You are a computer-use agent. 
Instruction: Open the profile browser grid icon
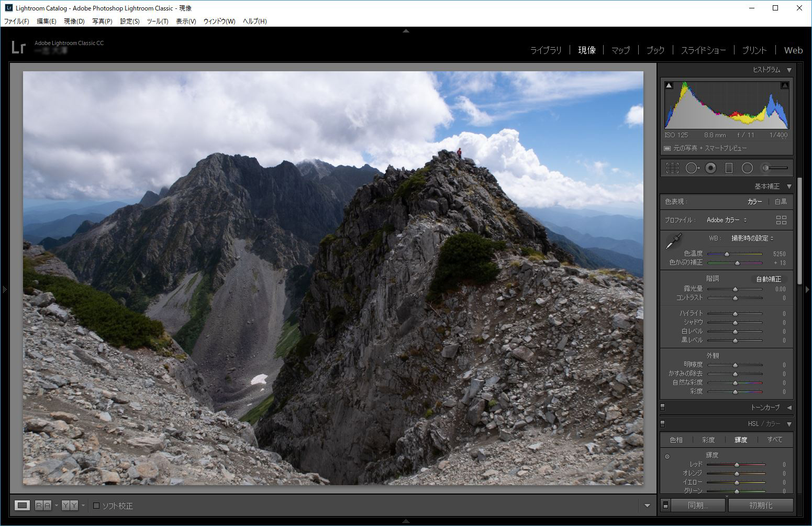pyautogui.click(x=781, y=220)
